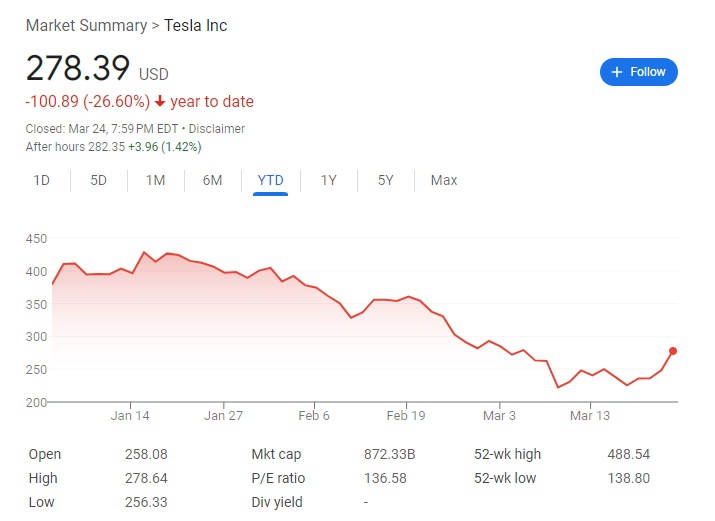Click the plus icon on Follow
Image resolution: width=715 pixels, height=521 pixels.
617,72
